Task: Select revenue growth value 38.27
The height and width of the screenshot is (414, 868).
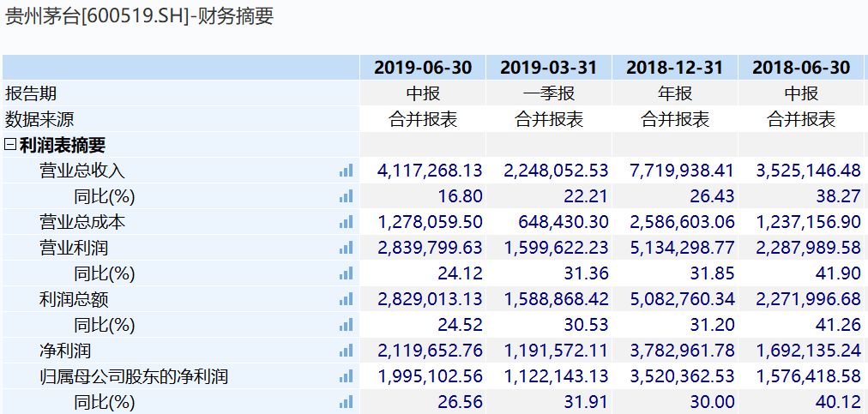Action: click(838, 196)
